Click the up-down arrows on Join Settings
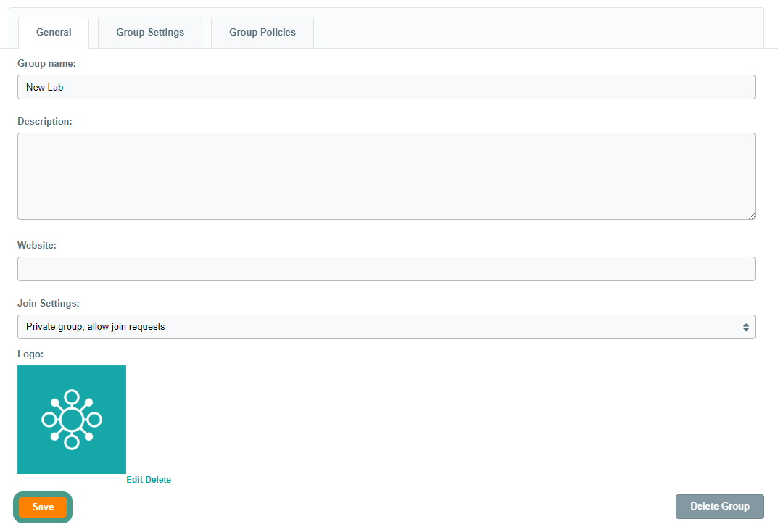This screenshot has width=778, height=532. [x=745, y=327]
